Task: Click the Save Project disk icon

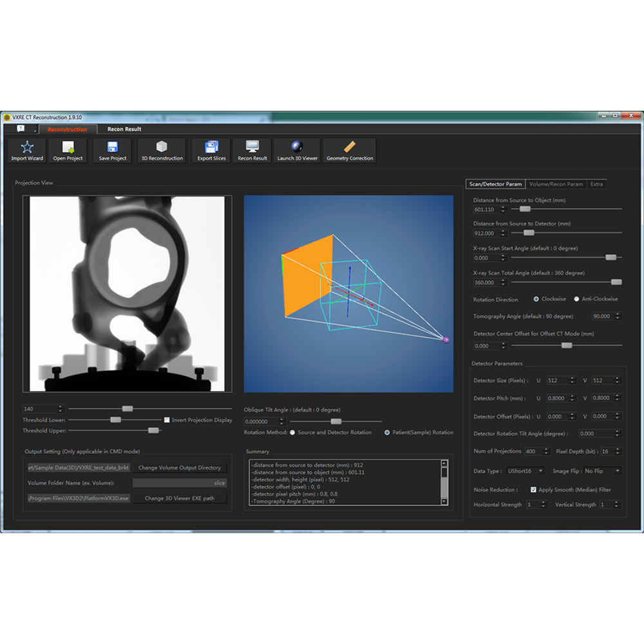Action: click(x=113, y=147)
